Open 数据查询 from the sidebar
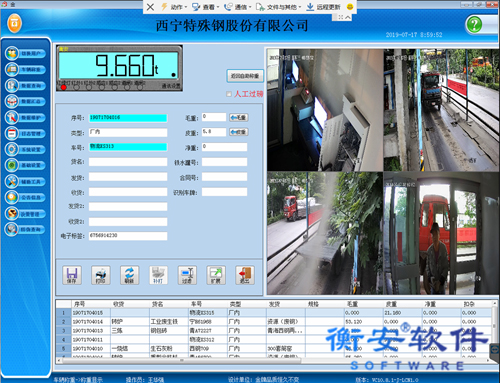The width and height of the screenshot is (500, 383). 25,86
